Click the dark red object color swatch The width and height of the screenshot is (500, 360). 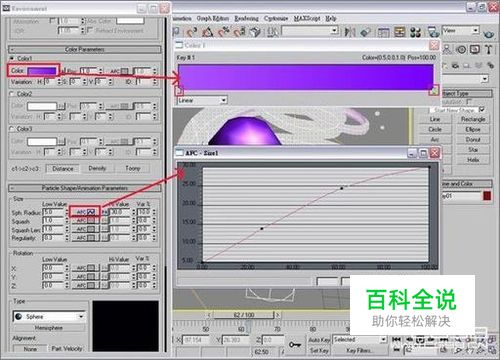click(x=487, y=196)
